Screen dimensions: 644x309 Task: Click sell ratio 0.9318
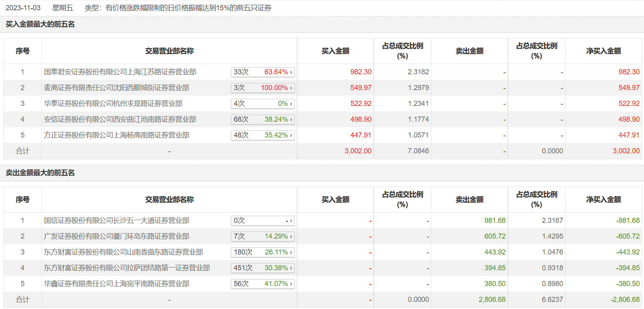click(x=552, y=268)
